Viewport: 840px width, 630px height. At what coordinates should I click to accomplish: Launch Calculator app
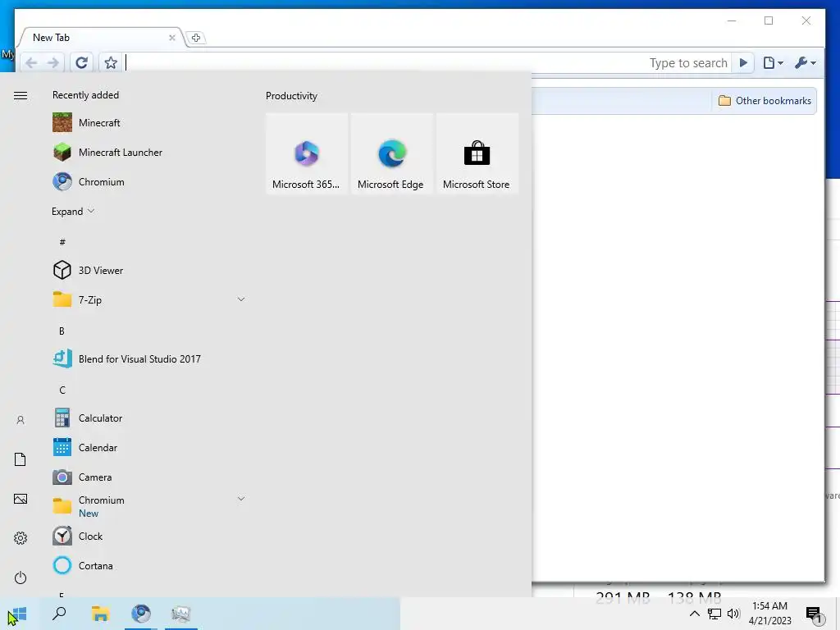tap(87, 418)
